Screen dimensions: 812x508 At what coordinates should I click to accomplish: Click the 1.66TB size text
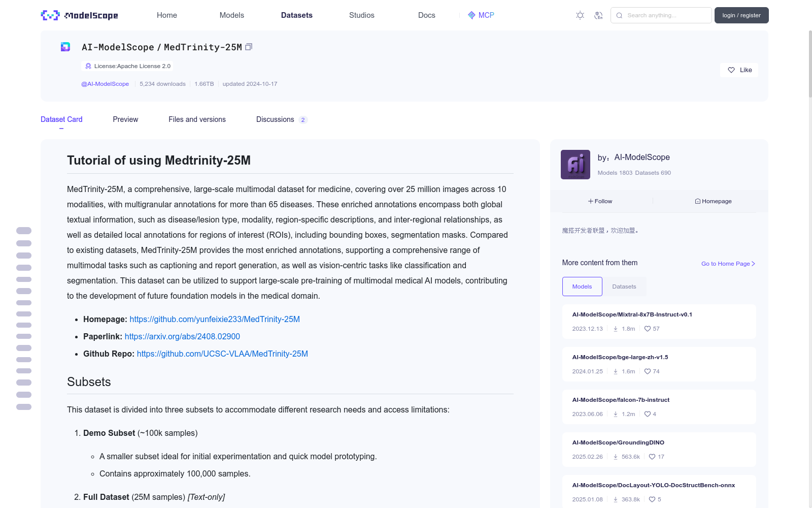204,84
